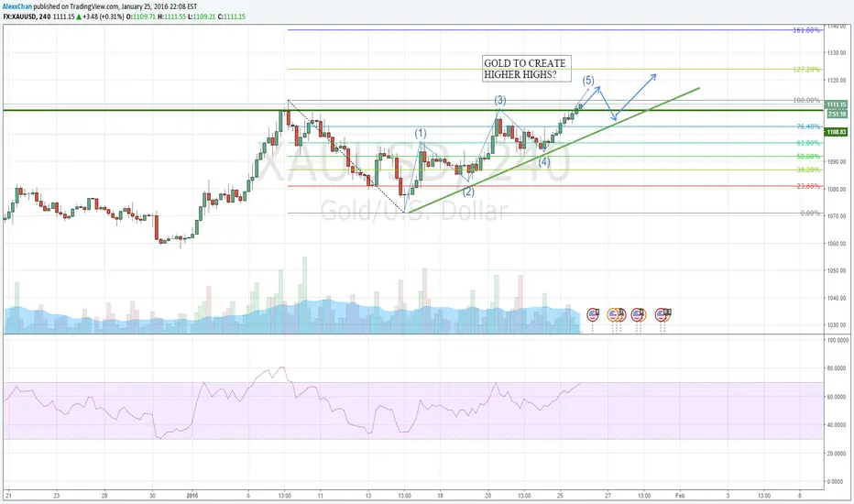Select the 61.80% Fibonacci level label
The width and height of the screenshot is (854, 504).
[807, 143]
